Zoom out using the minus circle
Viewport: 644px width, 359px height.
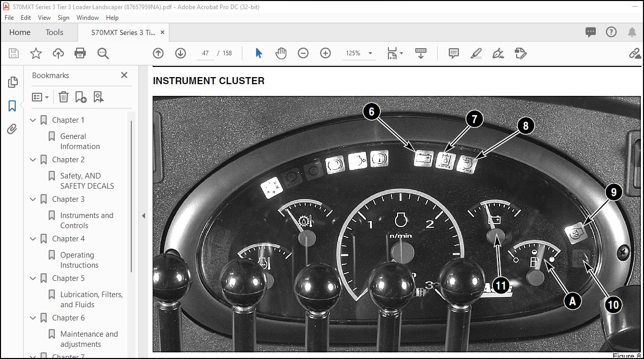click(x=303, y=53)
